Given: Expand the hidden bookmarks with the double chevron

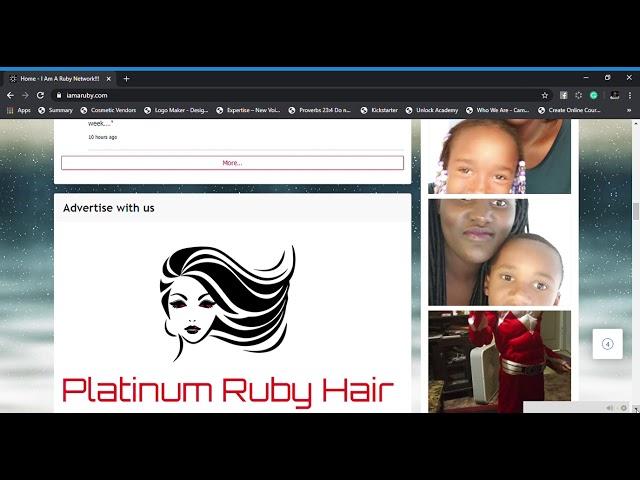Looking at the screenshot, I should pos(629,110).
